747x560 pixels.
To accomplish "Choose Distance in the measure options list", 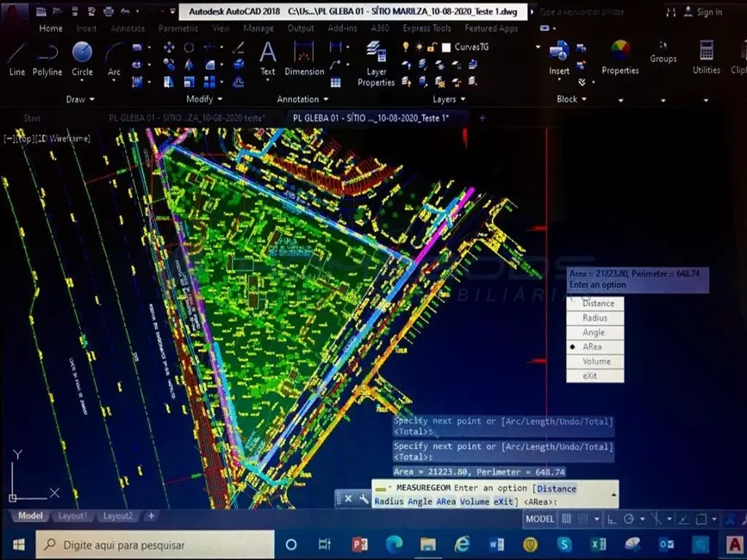I will click(x=598, y=303).
